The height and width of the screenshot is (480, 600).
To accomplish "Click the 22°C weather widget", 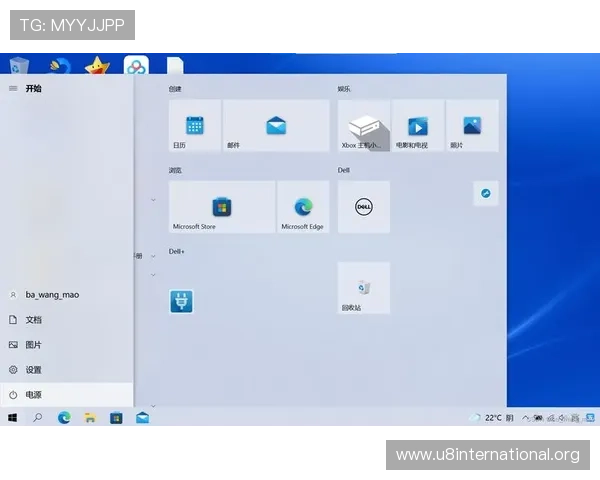I will click(x=492, y=418).
